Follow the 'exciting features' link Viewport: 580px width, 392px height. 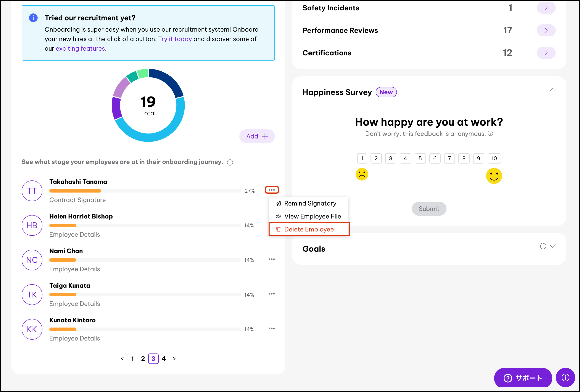tap(80, 48)
